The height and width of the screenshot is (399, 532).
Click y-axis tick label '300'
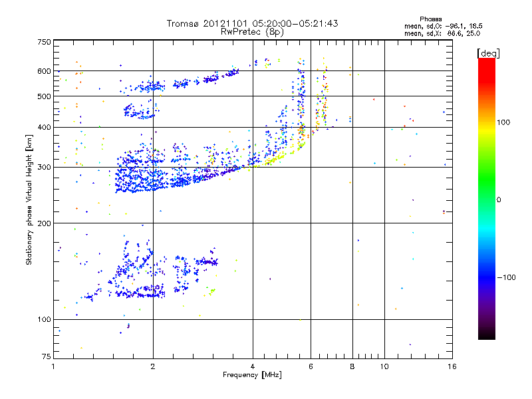click(x=44, y=168)
